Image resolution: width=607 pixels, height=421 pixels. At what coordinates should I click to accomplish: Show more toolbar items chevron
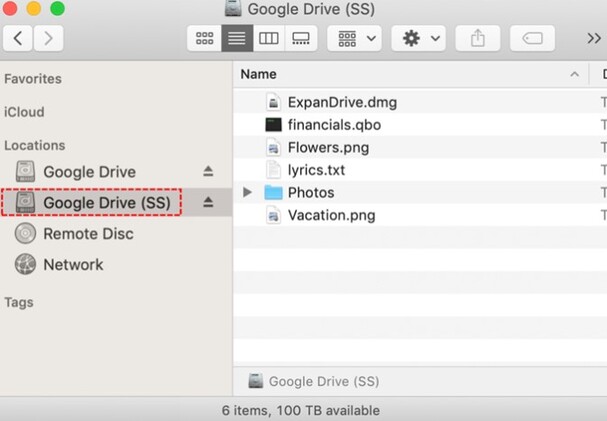point(593,39)
